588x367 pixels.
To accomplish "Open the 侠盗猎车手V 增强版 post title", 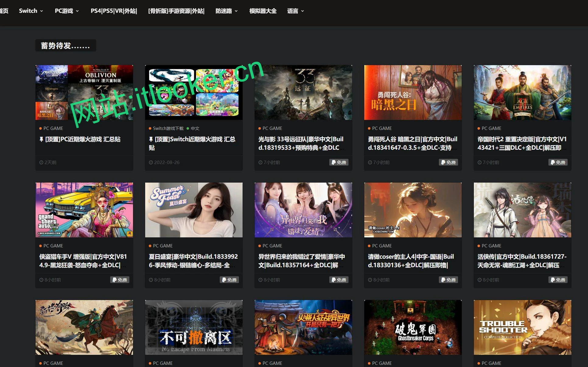I will coord(83,261).
